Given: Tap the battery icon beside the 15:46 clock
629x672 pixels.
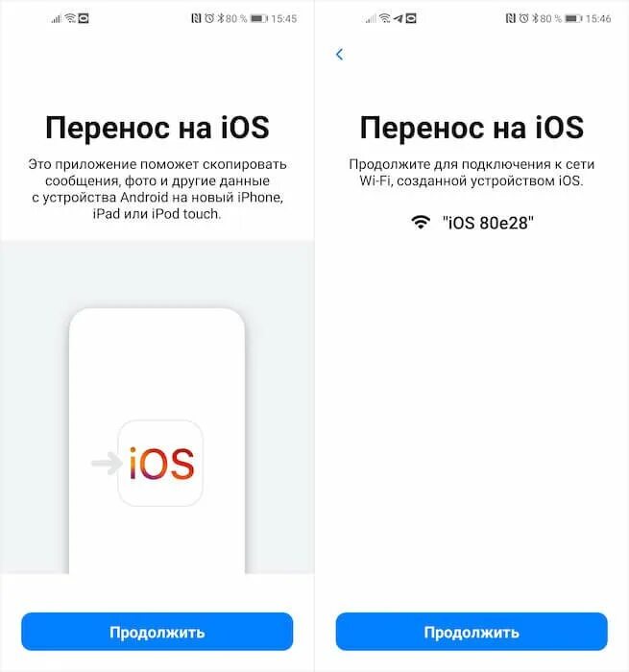Looking at the screenshot, I should pyautogui.click(x=573, y=18).
